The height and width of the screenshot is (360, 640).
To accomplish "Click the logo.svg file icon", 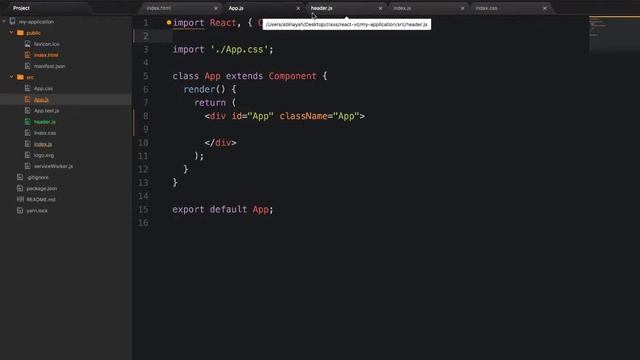I will click(x=27, y=155).
